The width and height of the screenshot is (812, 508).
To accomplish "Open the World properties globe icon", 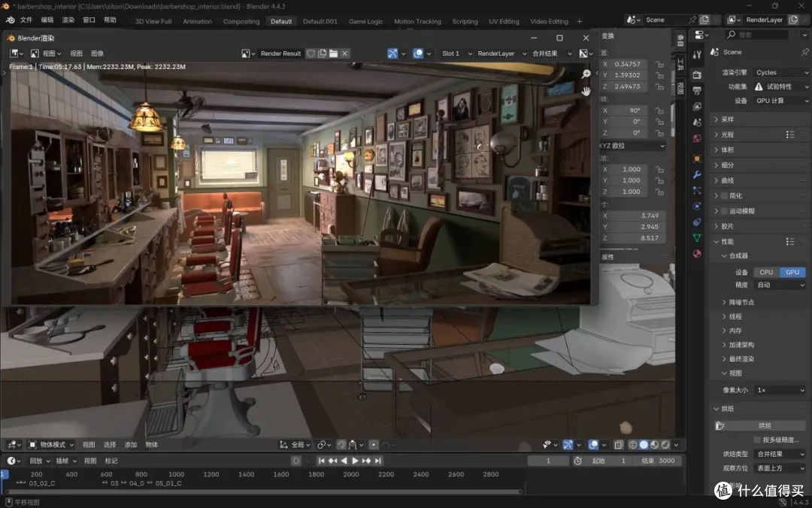I will [x=697, y=138].
